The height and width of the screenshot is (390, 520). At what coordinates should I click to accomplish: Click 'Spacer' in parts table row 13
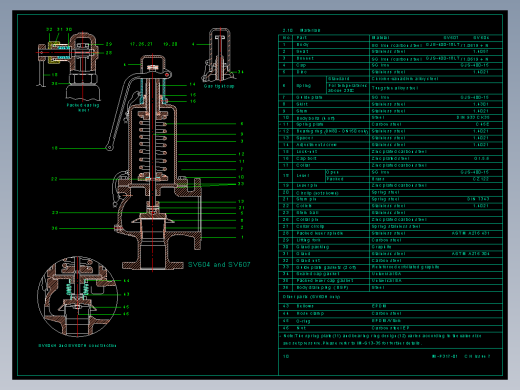point(305,138)
